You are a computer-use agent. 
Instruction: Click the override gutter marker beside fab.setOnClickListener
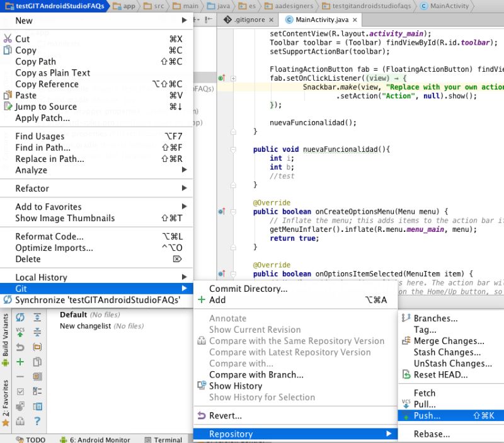pos(222,78)
